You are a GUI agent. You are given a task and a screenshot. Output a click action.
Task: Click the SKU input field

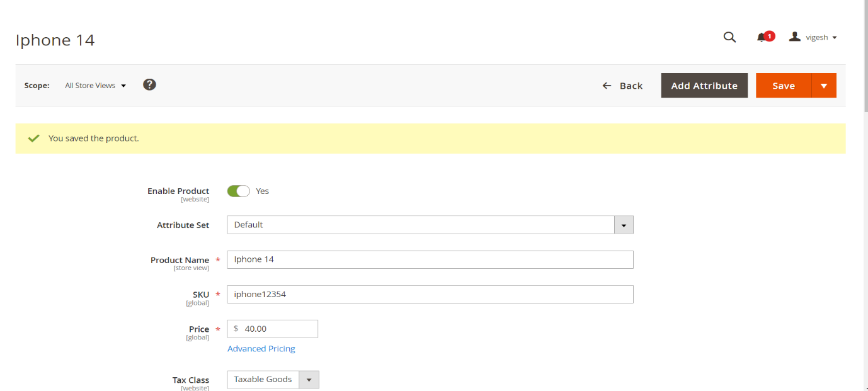coord(430,294)
